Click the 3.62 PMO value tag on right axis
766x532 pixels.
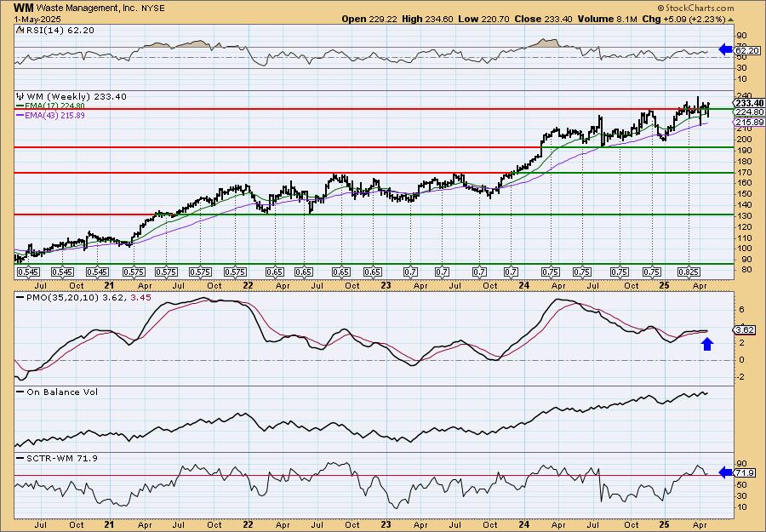[x=746, y=330]
